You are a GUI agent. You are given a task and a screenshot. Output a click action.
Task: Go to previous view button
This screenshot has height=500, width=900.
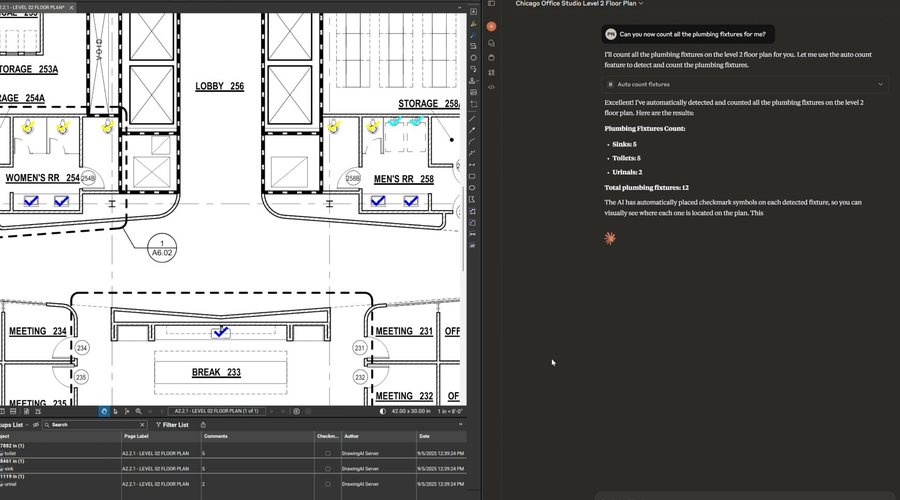(x=296, y=411)
